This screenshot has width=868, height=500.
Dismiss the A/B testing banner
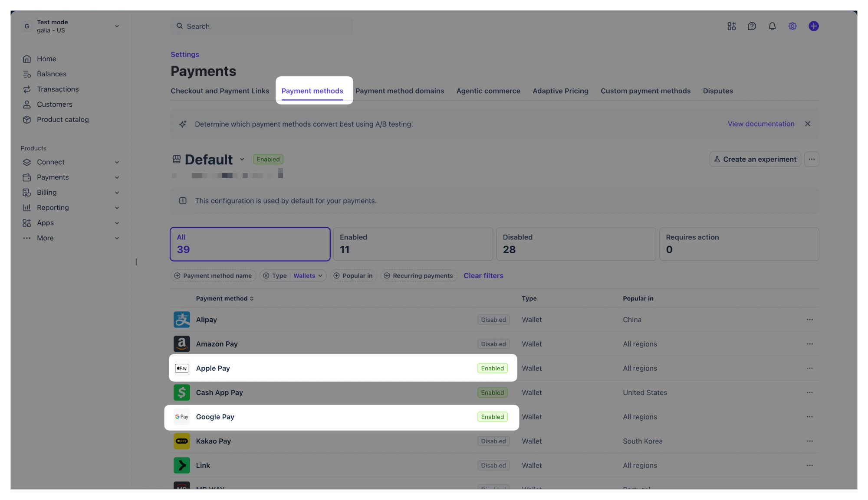808,124
